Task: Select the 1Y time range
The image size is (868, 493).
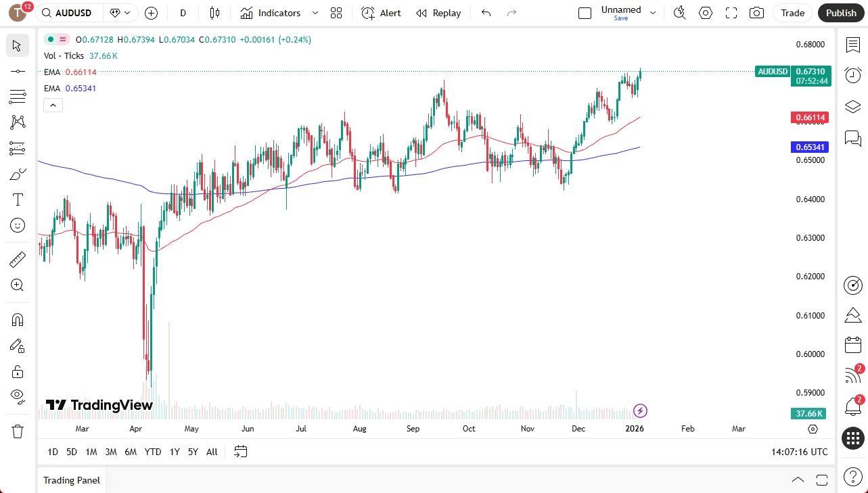Action: tap(175, 452)
